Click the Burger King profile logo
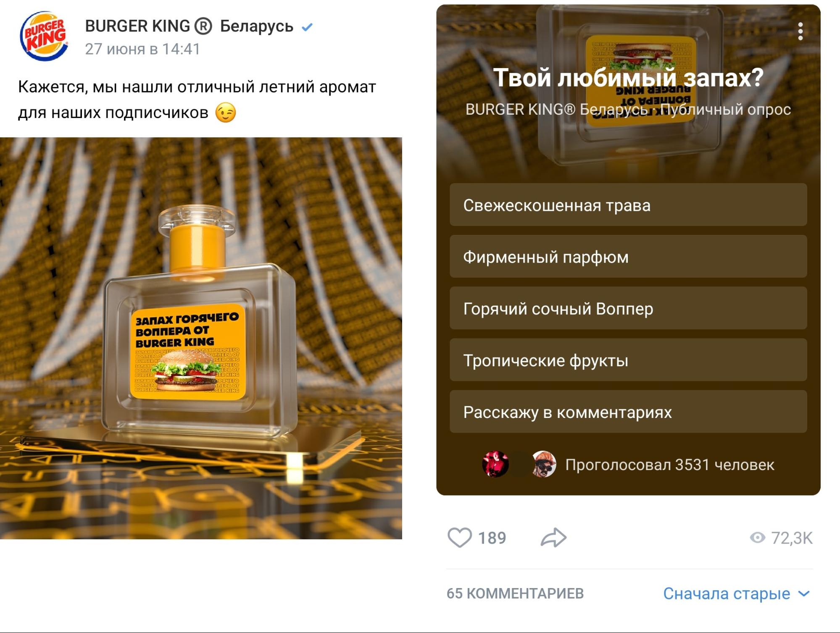The width and height of the screenshot is (840, 633). pyautogui.click(x=44, y=37)
